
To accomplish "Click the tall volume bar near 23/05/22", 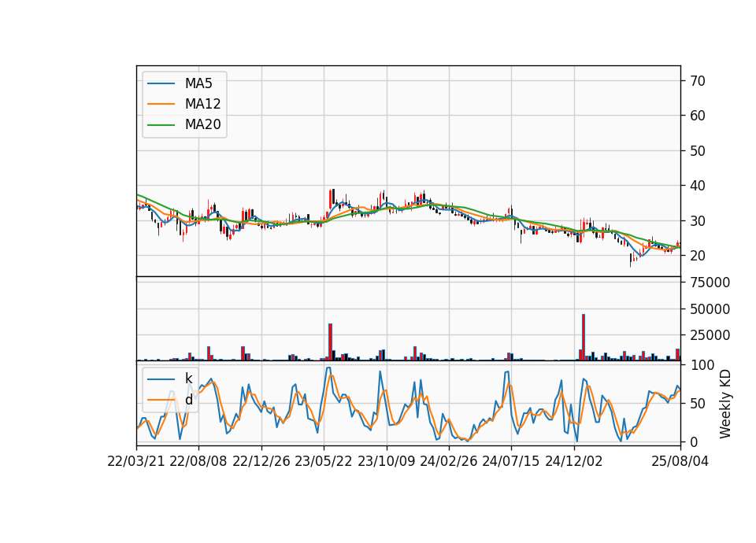I will pyautogui.click(x=330, y=342).
